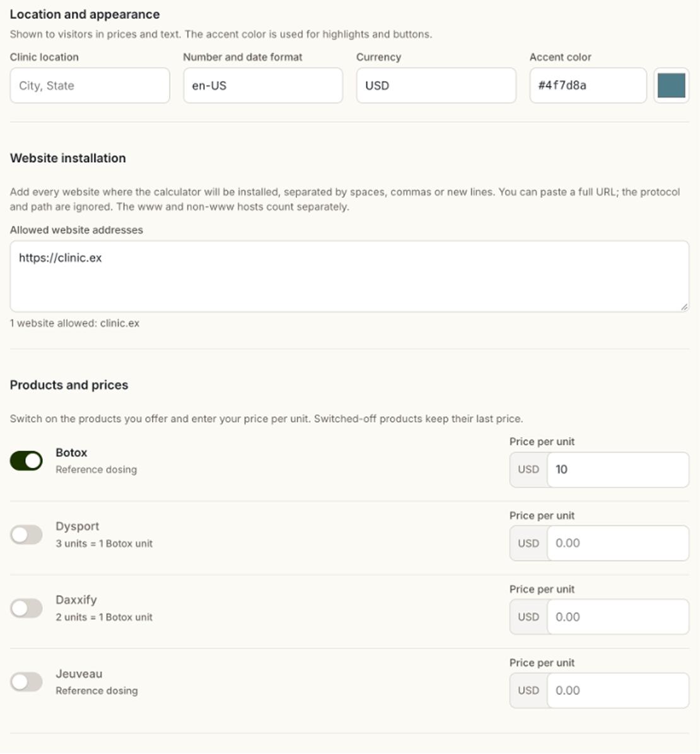Click the 'Allowed website addresses' label

point(76,230)
